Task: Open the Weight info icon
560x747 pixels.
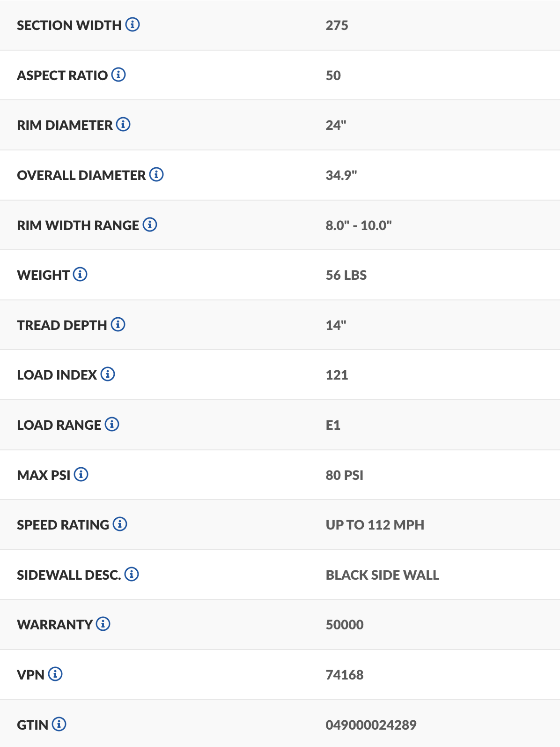Action: pos(80,274)
